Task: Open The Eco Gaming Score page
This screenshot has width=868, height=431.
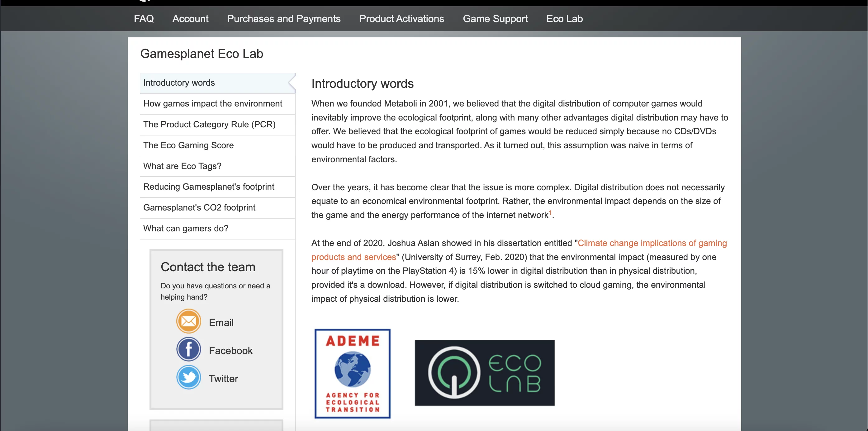Action: pos(188,145)
